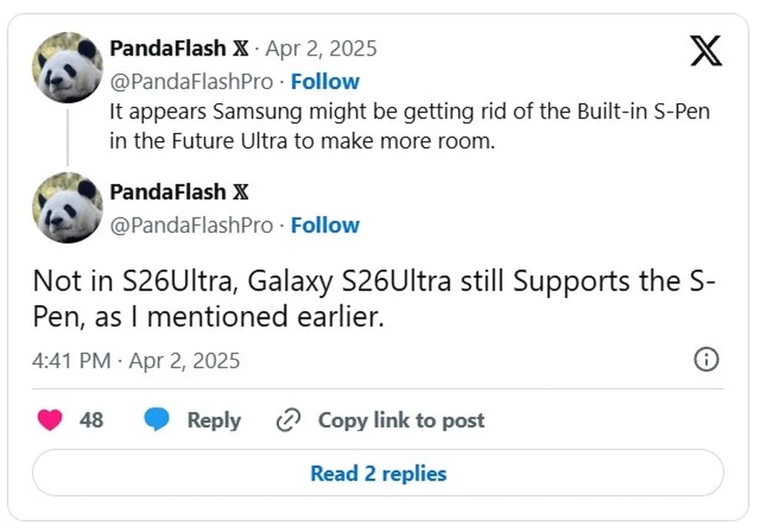Click the copy link chain icon

pos(286,421)
